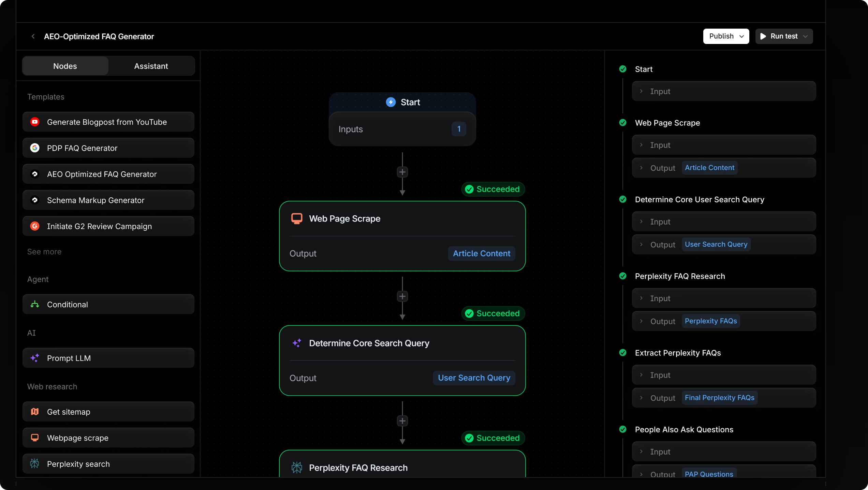Screen dimensions: 868x490
Task: Click See more under Templates
Action: (44, 252)
